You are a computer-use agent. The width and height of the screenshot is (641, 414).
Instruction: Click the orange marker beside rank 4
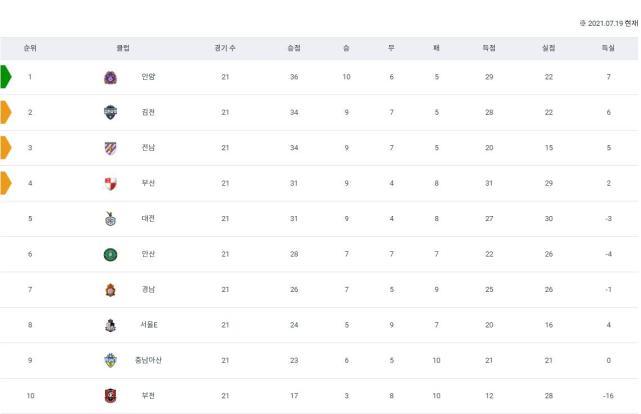click(5, 183)
